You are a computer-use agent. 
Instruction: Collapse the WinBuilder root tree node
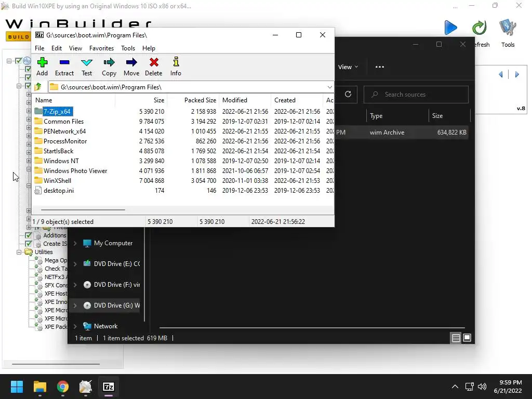click(x=9, y=61)
